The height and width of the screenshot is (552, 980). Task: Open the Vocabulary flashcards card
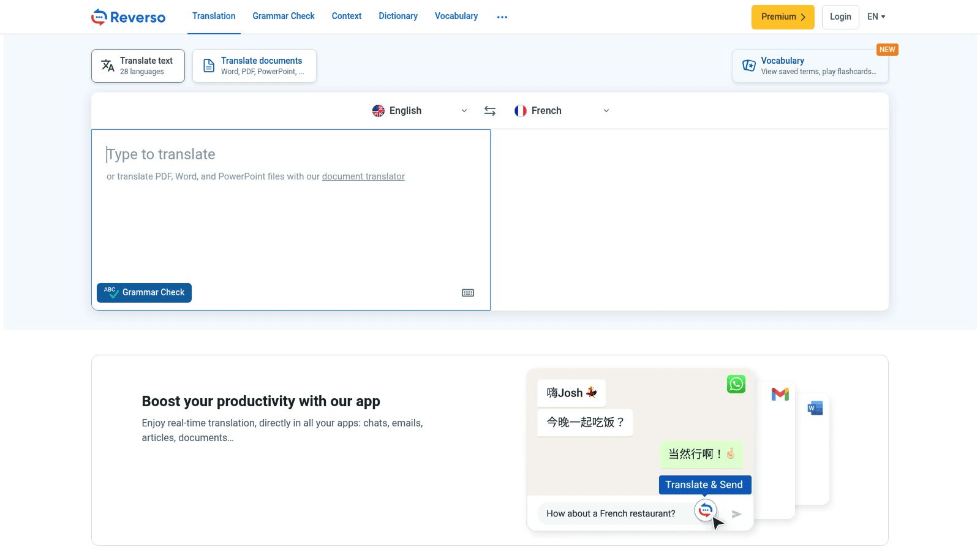click(x=810, y=66)
